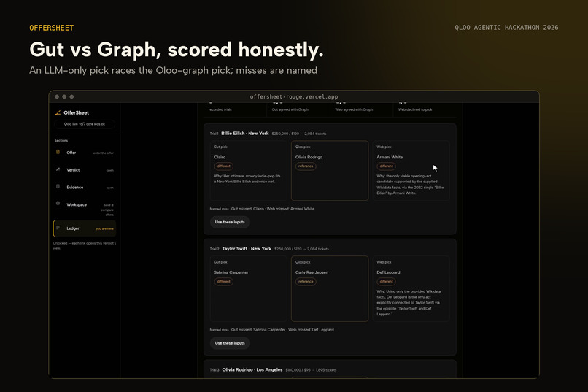
Task: Click the 'reference' badge under Olivia Rodrigo
Action: 306,166
